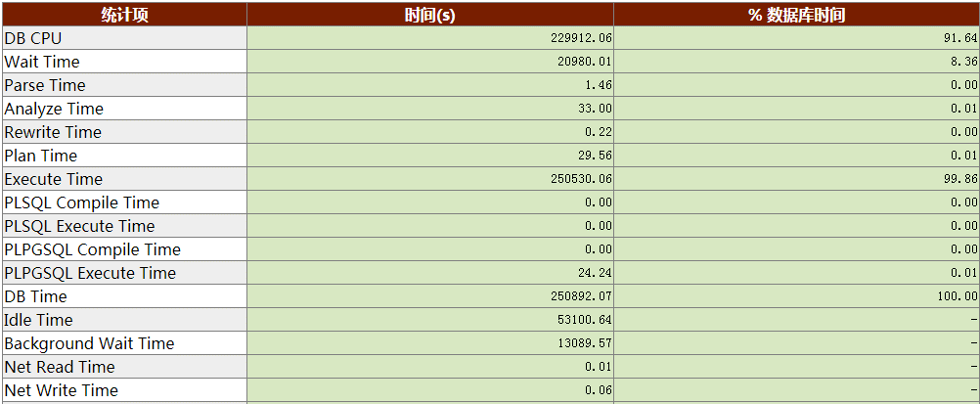The height and width of the screenshot is (404, 980).
Task: Click the Net Write Time label
Action: pos(61,390)
